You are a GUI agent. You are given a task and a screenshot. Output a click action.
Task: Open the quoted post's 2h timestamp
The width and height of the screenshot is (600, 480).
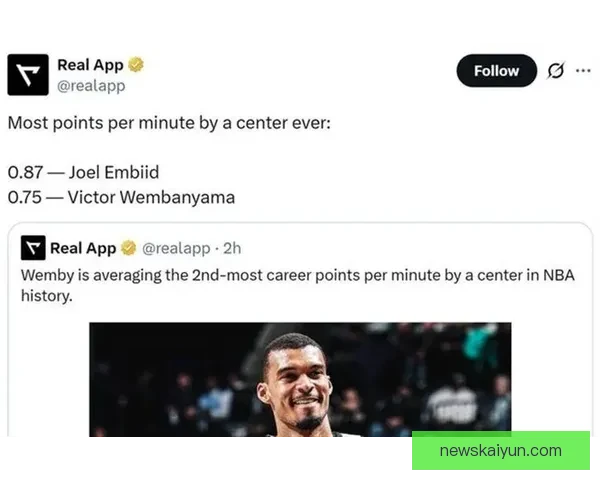232,248
